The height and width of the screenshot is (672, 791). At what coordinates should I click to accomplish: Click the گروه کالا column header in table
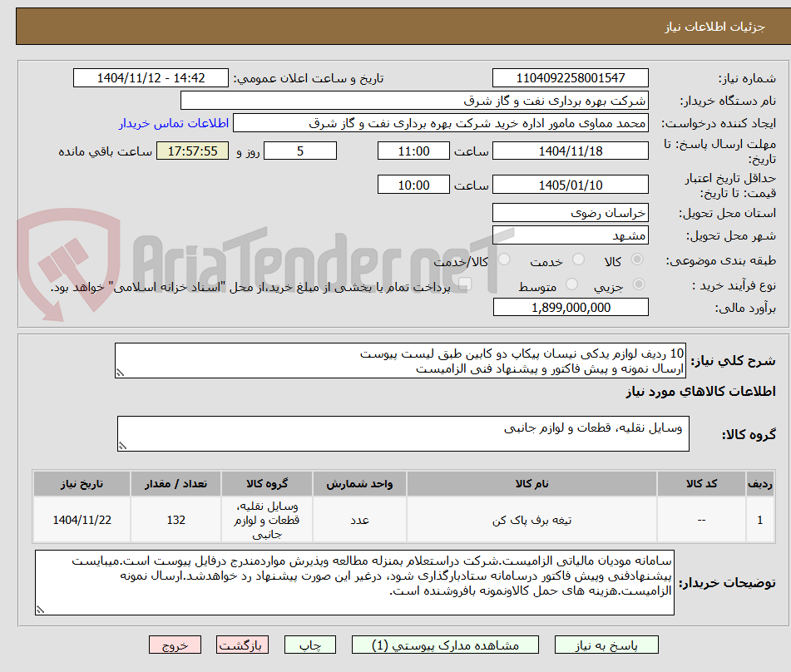pos(267,484)
